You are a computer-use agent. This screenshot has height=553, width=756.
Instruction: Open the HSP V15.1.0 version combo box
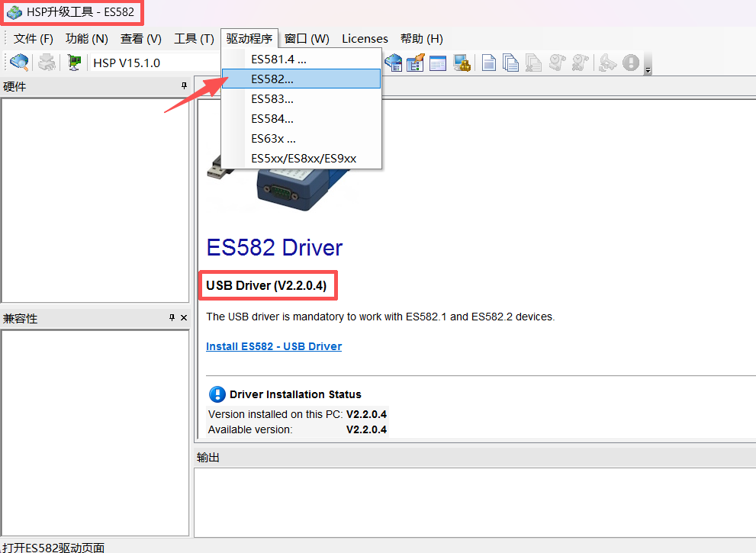click(x=156, y=63)
